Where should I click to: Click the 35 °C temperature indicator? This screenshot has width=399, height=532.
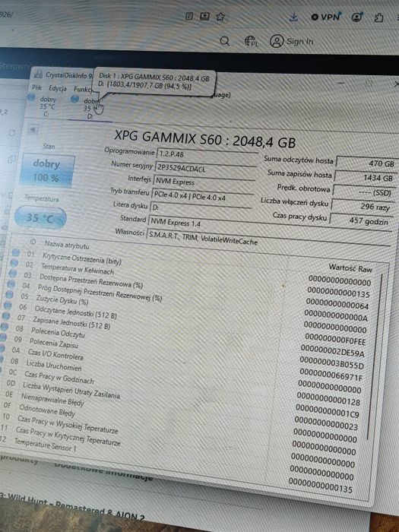click(x=40, y=217)
